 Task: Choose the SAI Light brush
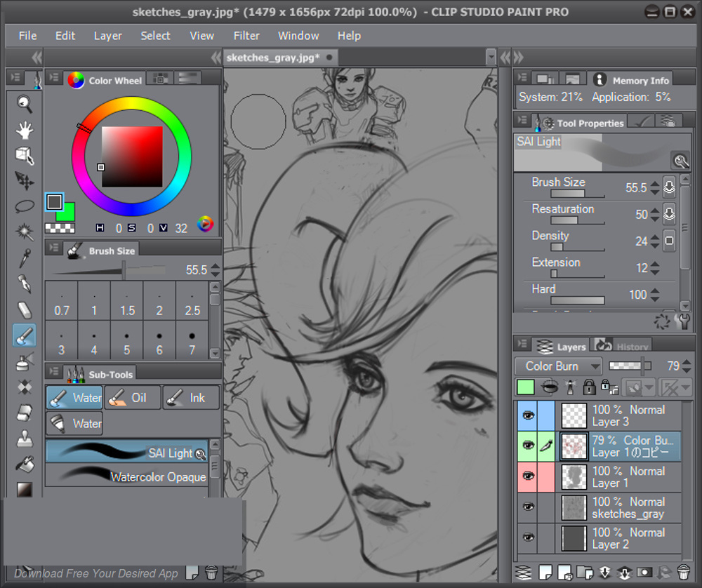(126, 451)
